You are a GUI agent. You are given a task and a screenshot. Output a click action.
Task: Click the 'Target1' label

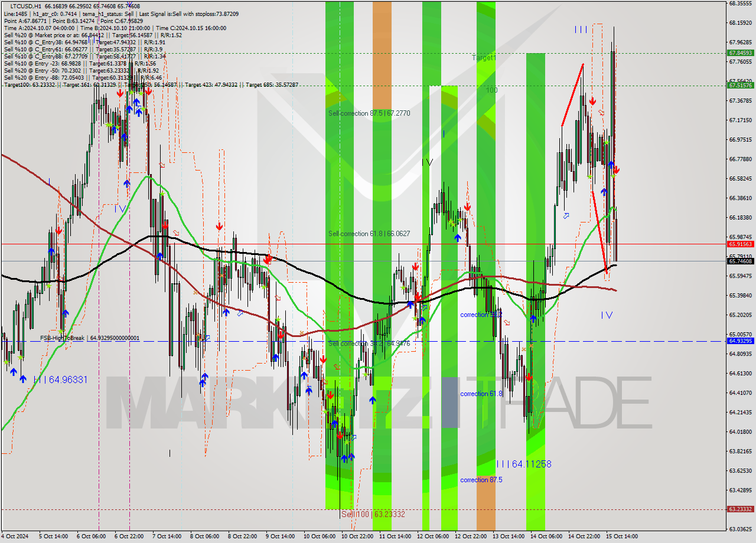tap(484, 58)
